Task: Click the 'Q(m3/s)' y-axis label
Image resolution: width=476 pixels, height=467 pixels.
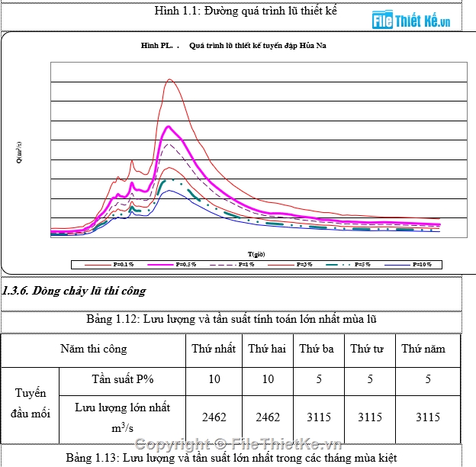Action: 19,153
